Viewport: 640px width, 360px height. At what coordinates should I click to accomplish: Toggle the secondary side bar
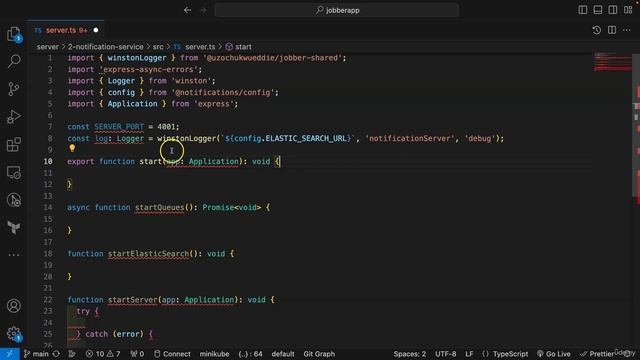pos(613,10)
